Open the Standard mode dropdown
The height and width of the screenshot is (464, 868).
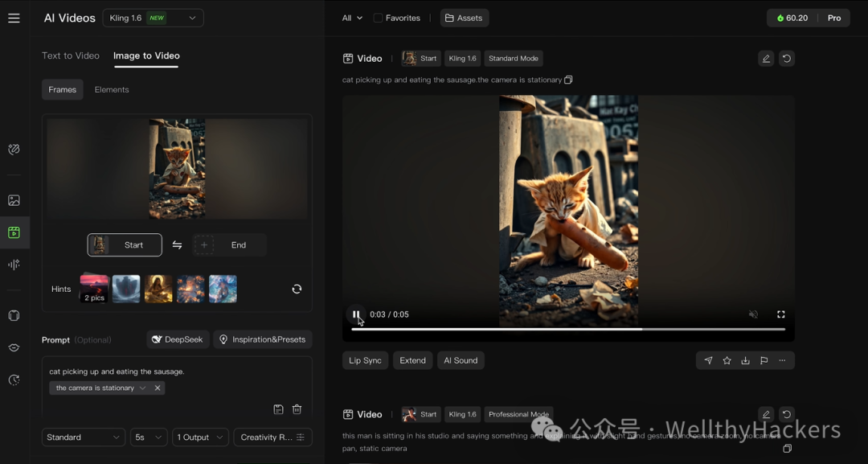(x=83, y=437)
